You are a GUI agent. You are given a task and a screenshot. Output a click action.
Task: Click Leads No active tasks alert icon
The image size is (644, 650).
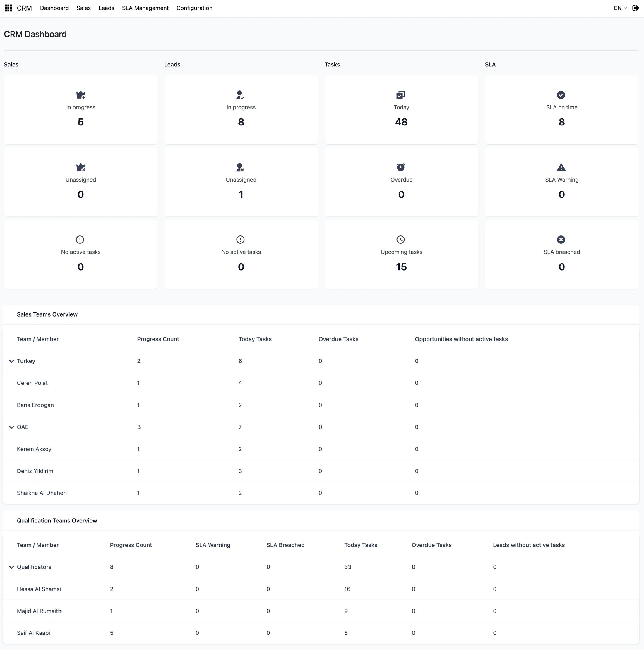[240, 240]
